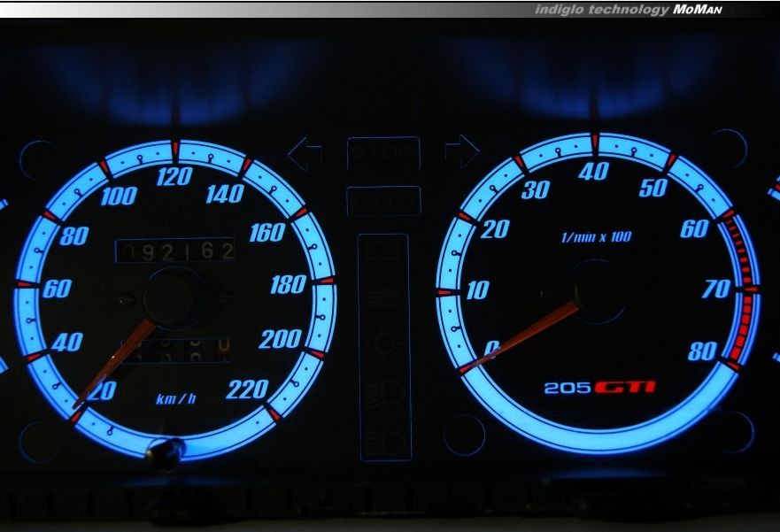Click the 1/min x 100 label
This screenshot has height=532, width=780.
point(596,238)
